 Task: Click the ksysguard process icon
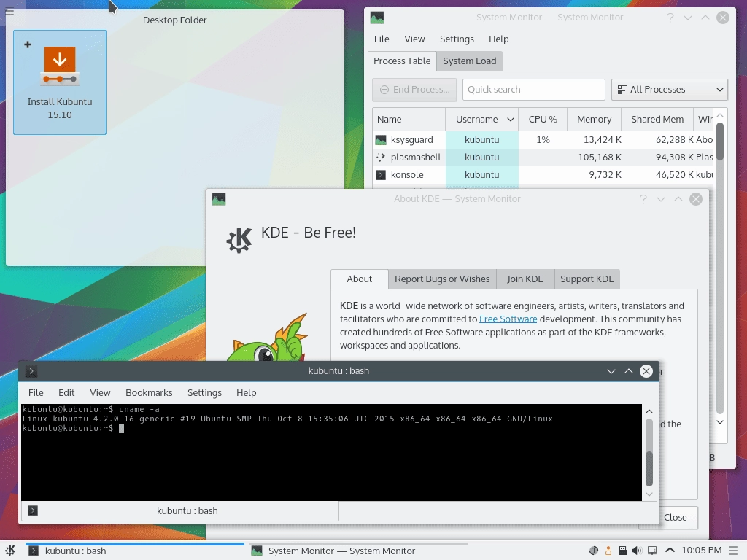point(381,140)
